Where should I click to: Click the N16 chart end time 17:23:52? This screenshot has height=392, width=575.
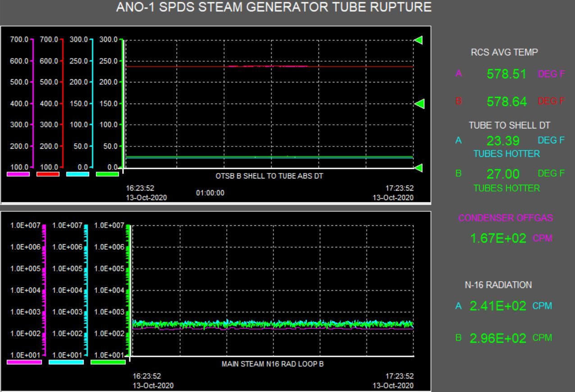click(x=399, y=376)
